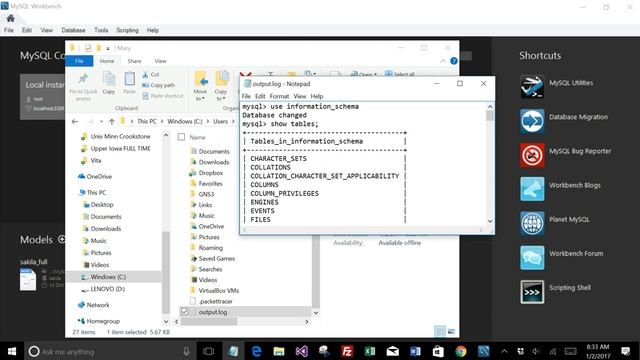Viewport: 640px width, 360px height.
Task: Open Visual Studio on taskbar
Action: point(302,351)
